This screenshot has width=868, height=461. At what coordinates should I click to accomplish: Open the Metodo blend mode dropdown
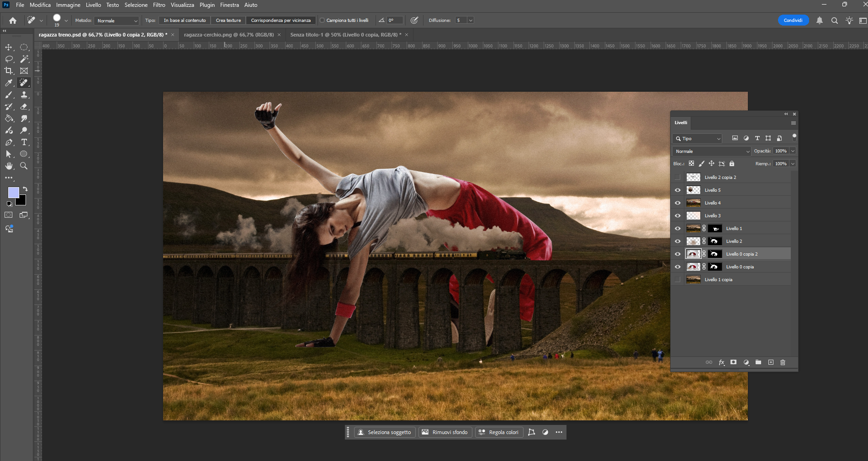[x=116, y=21]
